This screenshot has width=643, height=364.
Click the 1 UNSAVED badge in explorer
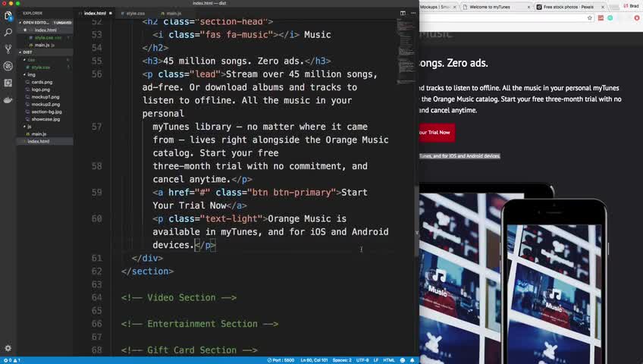tap(62, 23)
